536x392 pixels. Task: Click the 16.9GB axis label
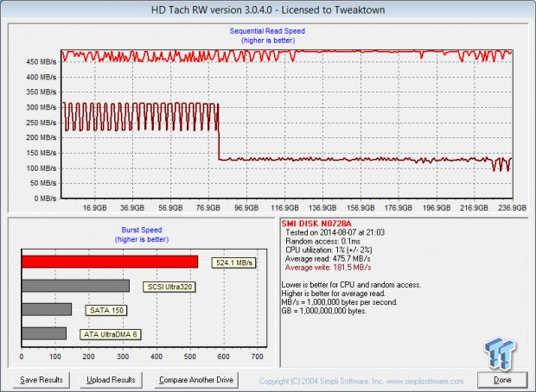[x=95, y=207]
